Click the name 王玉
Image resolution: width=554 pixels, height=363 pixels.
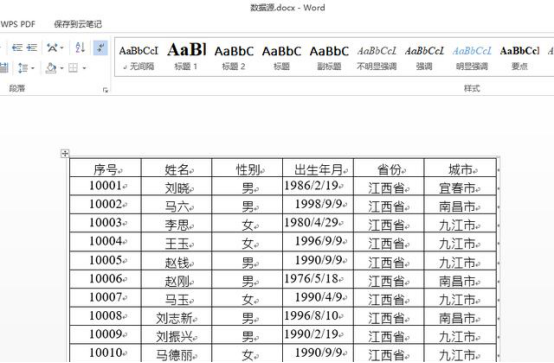pos(177,244)
